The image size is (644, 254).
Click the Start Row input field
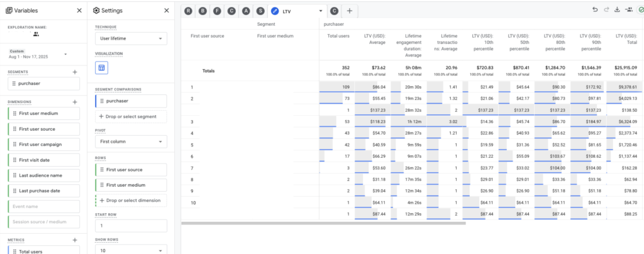pyautogui.click(x=131, y=226)
